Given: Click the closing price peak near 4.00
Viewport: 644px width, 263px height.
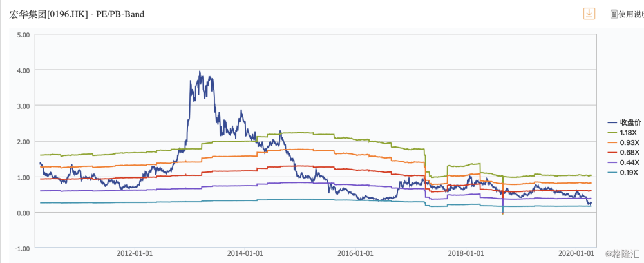Looking at the screenshot, I should click(x=200, y=72).
